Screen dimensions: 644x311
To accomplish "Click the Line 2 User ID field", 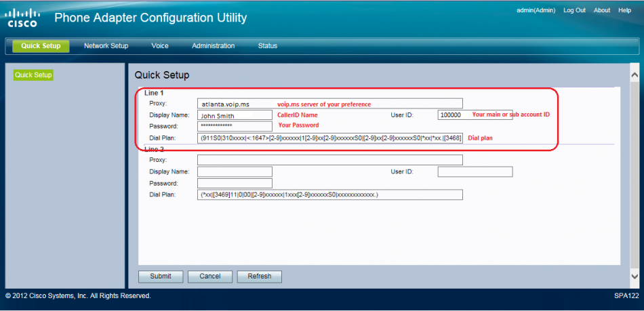I will tap(475, 171).
